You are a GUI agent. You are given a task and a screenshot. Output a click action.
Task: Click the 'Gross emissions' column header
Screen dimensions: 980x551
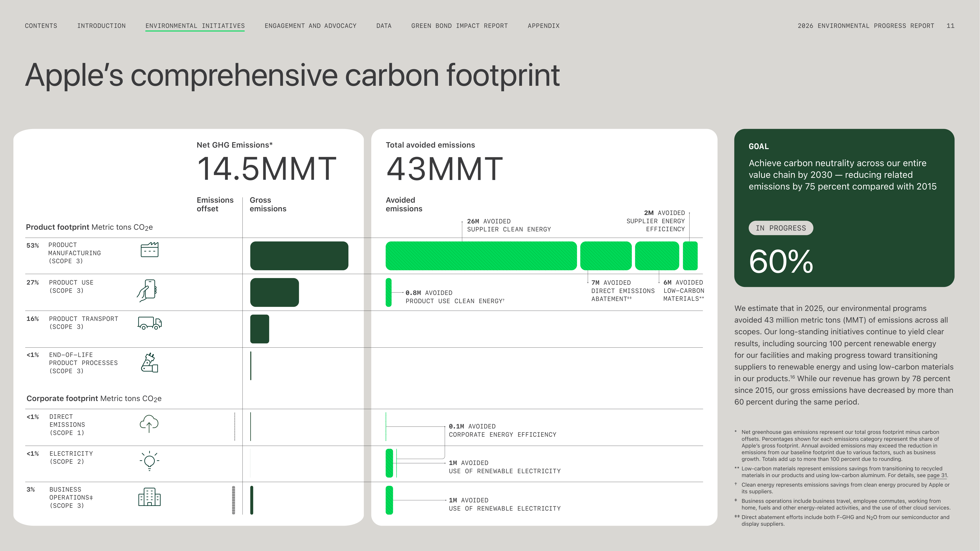tap(268, 204)
